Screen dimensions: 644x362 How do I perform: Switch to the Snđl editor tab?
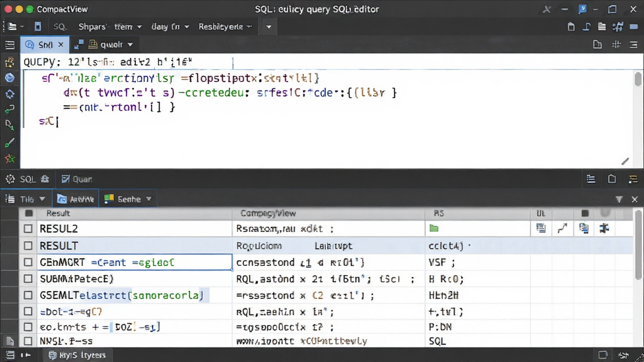(45, 45)
